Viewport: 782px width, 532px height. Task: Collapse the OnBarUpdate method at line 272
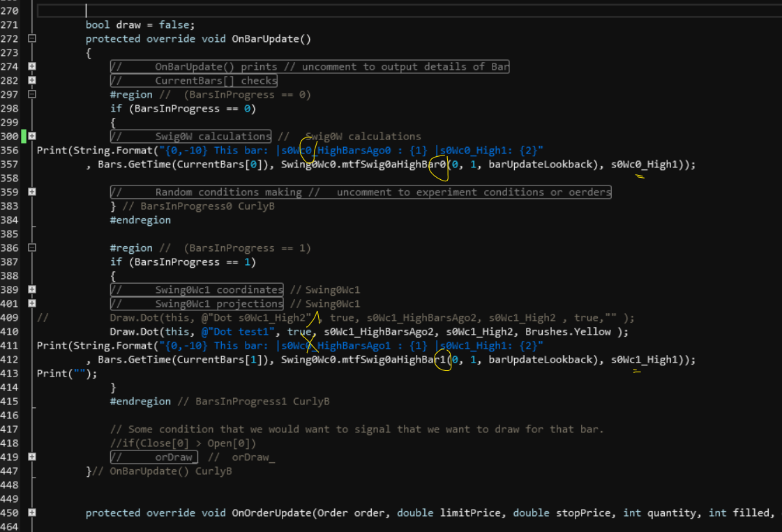coord(32,38)
